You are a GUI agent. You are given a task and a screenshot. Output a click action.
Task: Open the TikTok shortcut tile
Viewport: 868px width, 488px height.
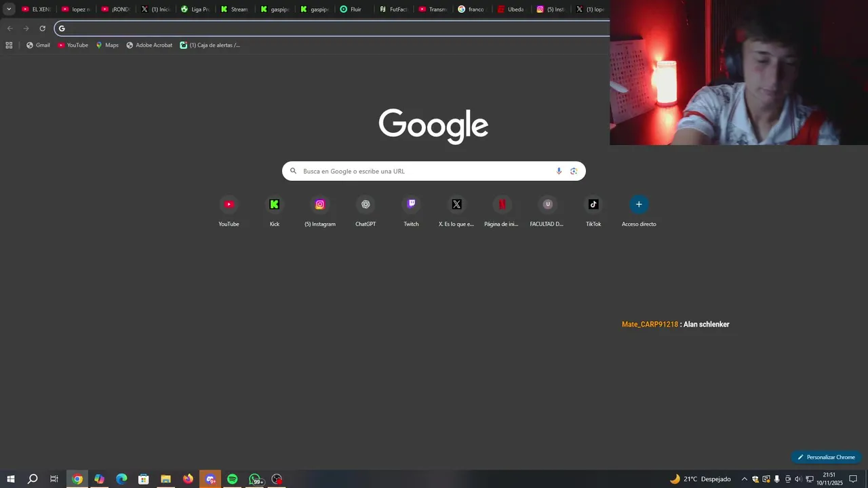click(593, 211)
